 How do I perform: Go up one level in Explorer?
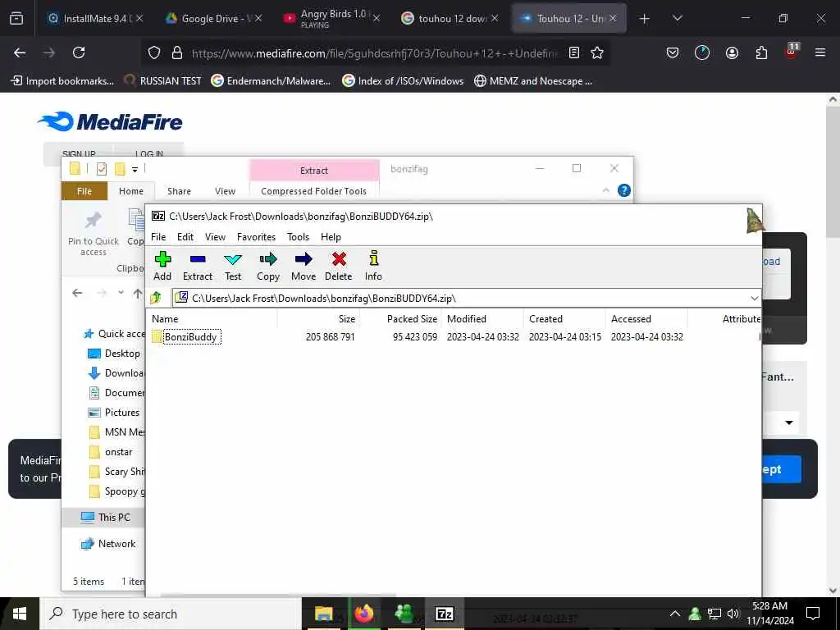(138, 293)
